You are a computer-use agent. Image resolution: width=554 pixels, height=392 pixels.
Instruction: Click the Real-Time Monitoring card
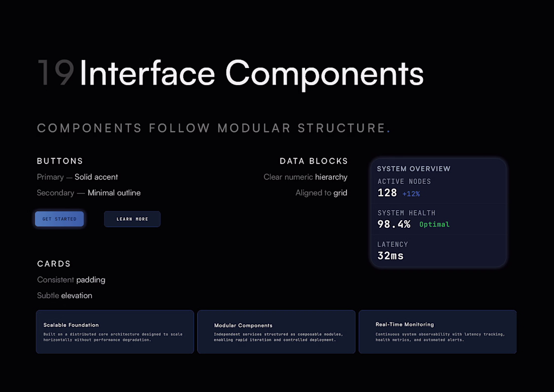coord(437,332)
